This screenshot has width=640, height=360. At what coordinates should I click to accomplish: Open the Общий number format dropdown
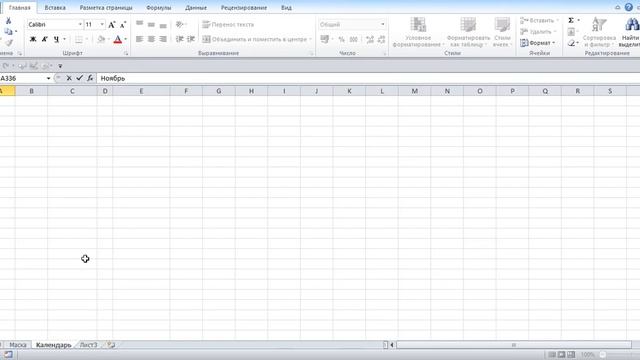tap(382, 24)
